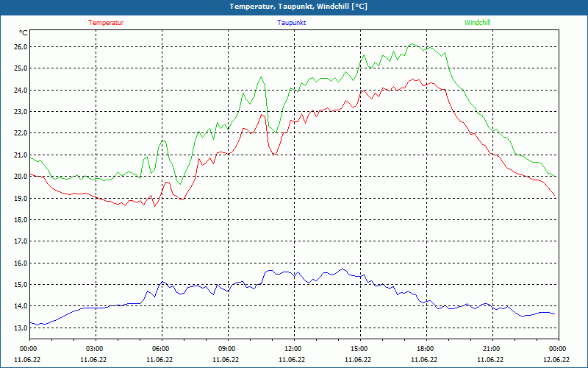Click the 03:00 time axis label
The image size is (588, 368).
(95, 349)
